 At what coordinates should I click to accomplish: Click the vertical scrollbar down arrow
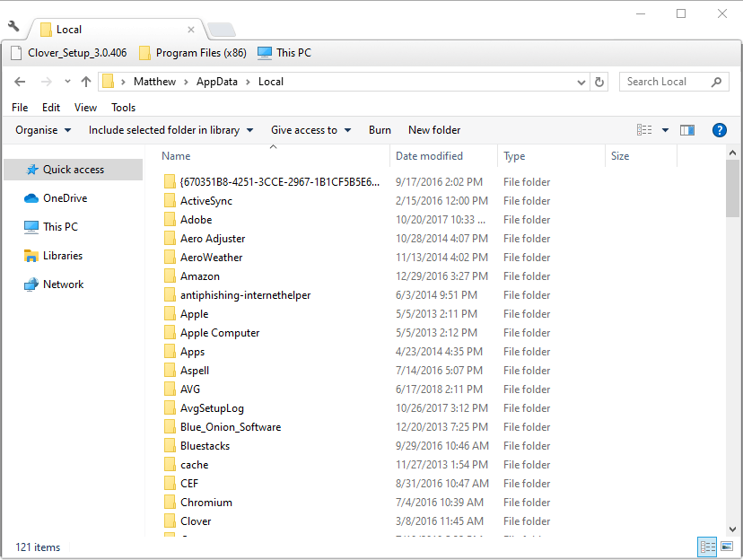(x=732, y=529)
